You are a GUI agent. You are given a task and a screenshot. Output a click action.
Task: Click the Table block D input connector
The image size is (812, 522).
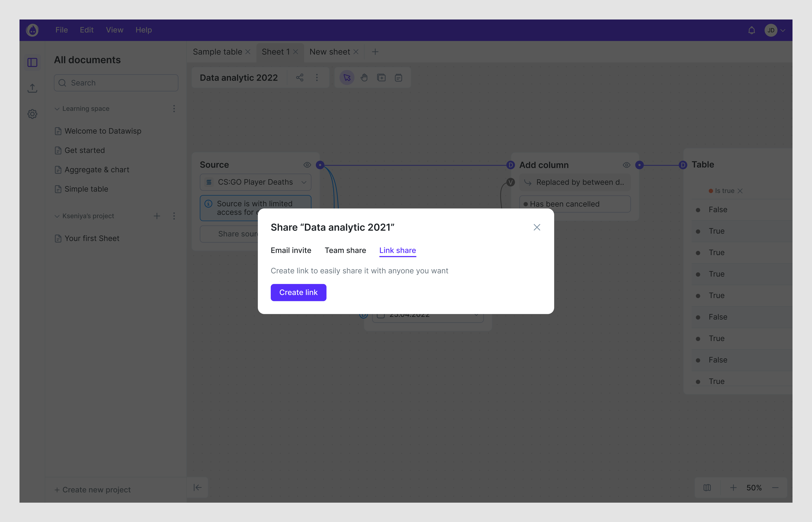coord(683,165)
